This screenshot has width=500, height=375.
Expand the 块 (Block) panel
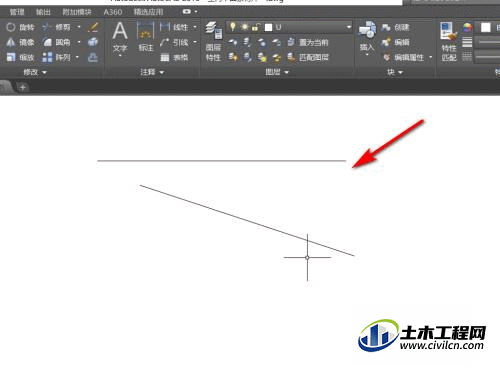(x=395, y=72)
